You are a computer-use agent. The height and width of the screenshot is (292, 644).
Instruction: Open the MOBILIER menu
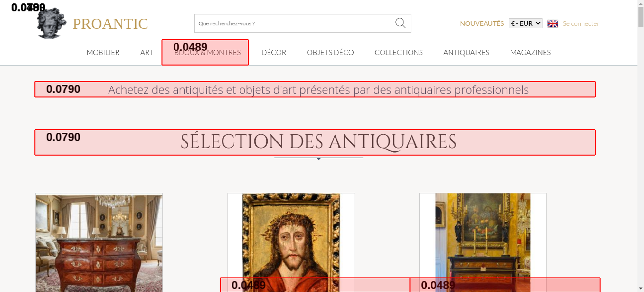pos(103,52)
